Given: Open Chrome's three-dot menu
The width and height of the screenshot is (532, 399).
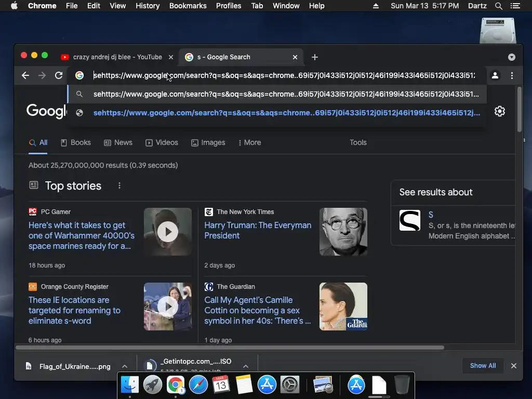Looking at the screenshot, I should tap(512, 75).
